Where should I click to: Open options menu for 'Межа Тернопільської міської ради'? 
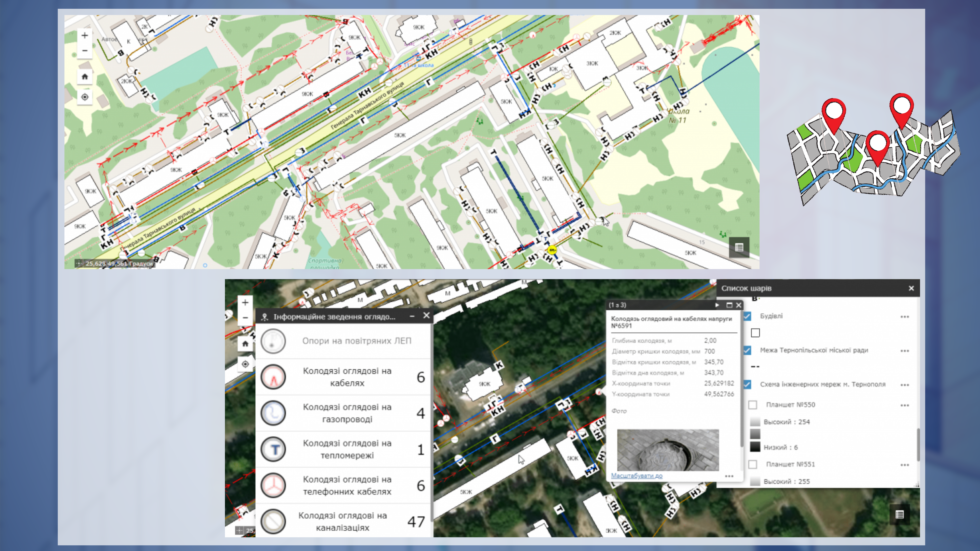905,351
